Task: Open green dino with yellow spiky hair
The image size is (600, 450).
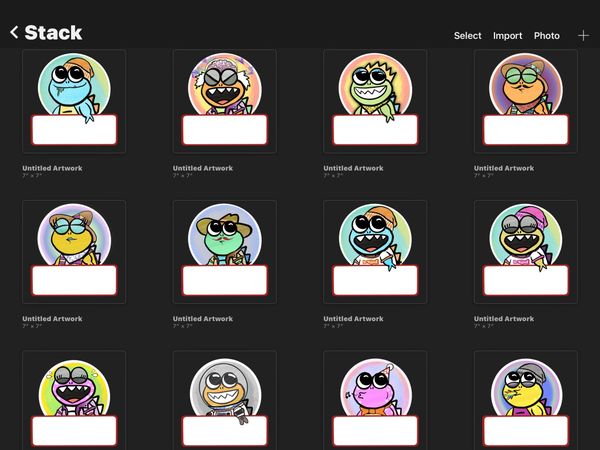Action: 375,101
